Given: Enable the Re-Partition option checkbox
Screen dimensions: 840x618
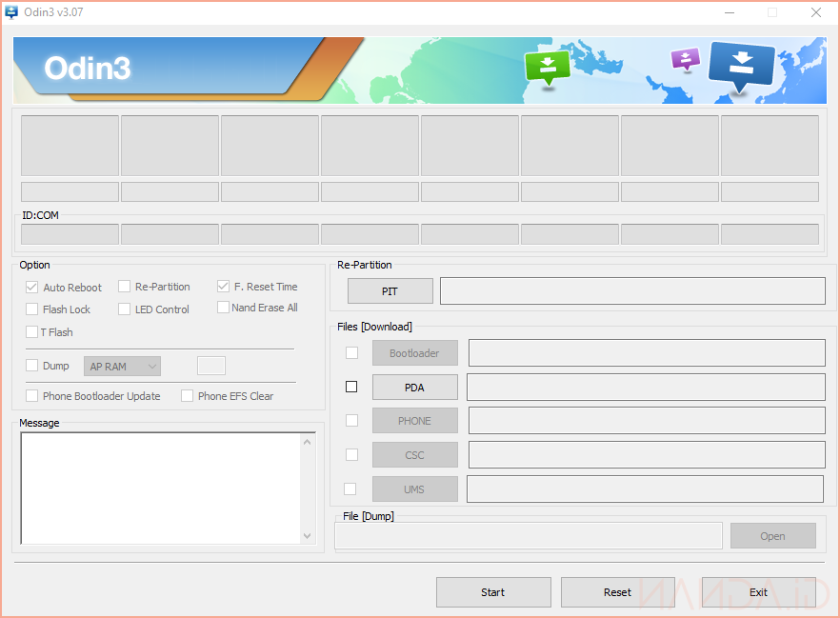Looking at the screenshot, I should point(125,287).
